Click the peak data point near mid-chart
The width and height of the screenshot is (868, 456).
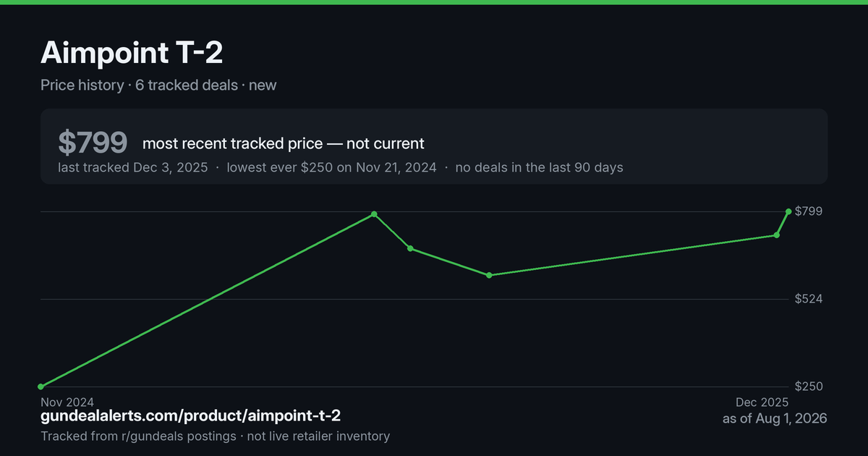[x=374, y=214]
